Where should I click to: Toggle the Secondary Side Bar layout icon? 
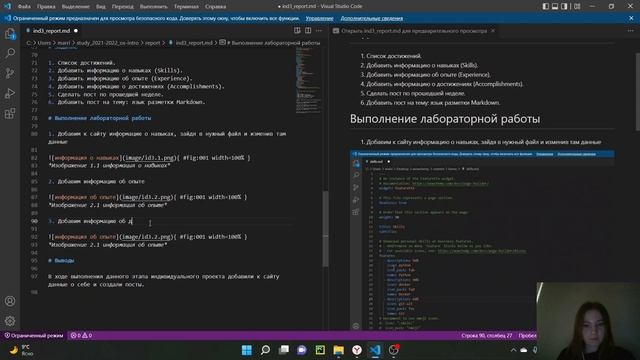tap(564, 6)
